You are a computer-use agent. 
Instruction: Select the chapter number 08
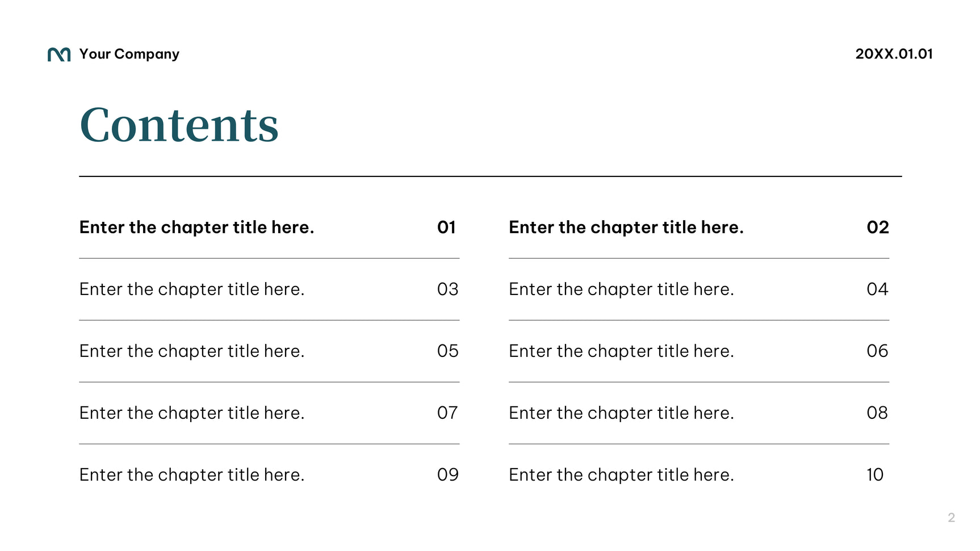pos(877,413)
